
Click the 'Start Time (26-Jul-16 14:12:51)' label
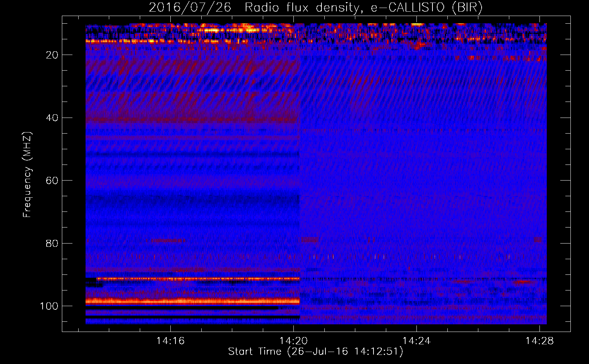pyautogui.click(x=316, y=352)
